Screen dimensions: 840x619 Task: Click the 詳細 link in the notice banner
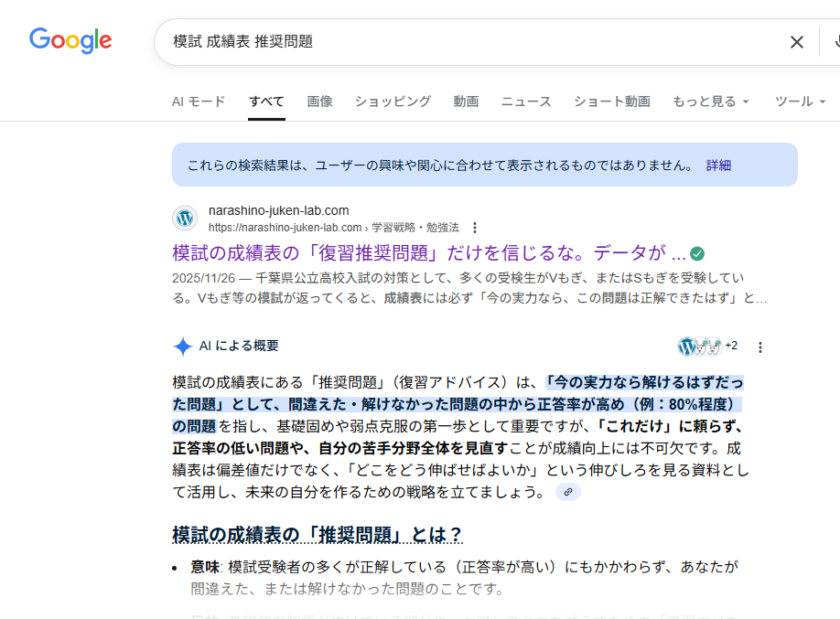pos(718,165)
